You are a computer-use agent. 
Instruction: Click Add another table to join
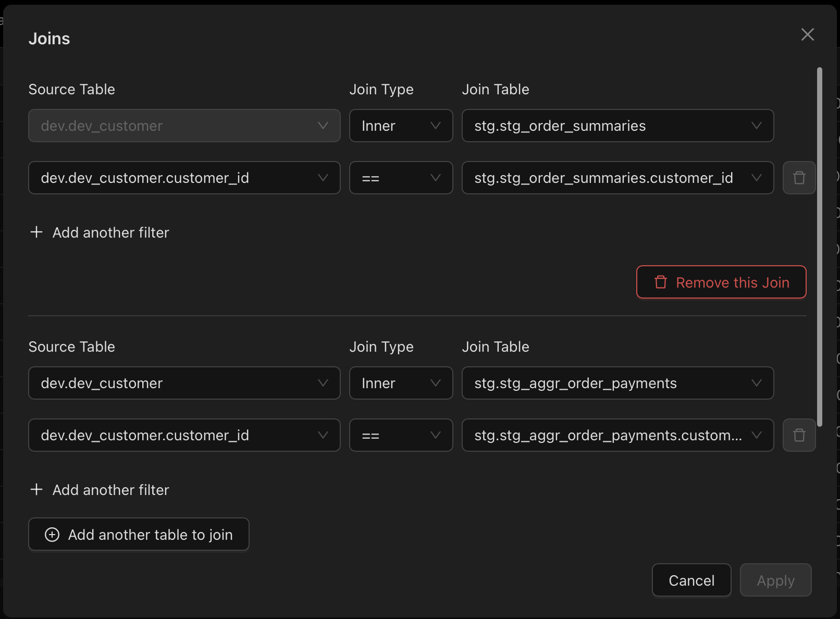(x=139, y=535)
